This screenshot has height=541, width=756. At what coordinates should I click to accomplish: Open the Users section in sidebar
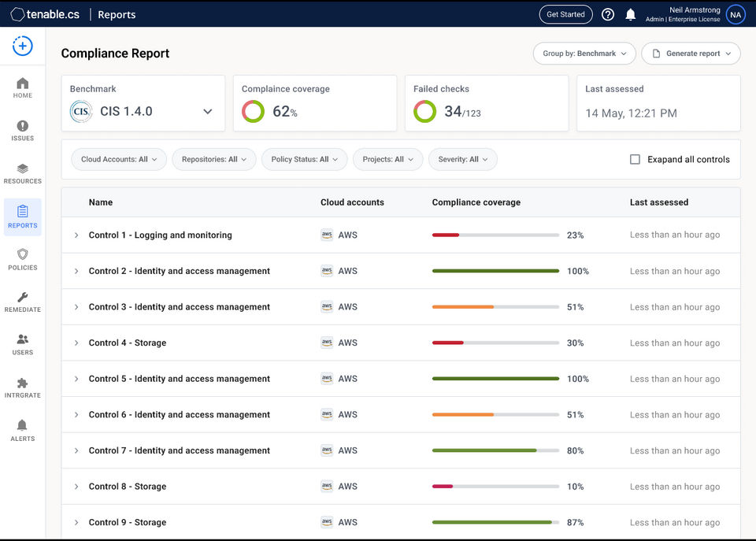23,344
